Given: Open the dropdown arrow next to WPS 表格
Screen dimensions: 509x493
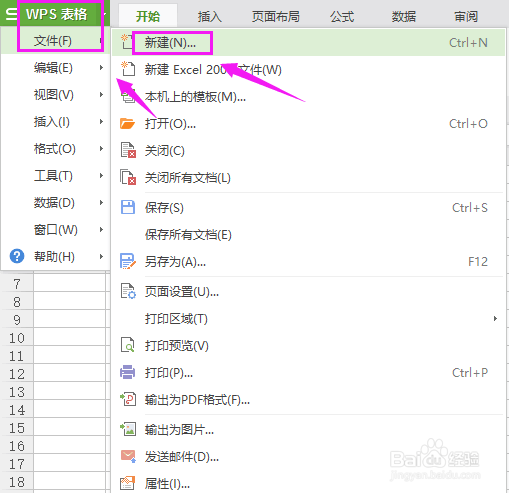Looking at the screenshot, I should pyautogui.click(x=104, y=14).
